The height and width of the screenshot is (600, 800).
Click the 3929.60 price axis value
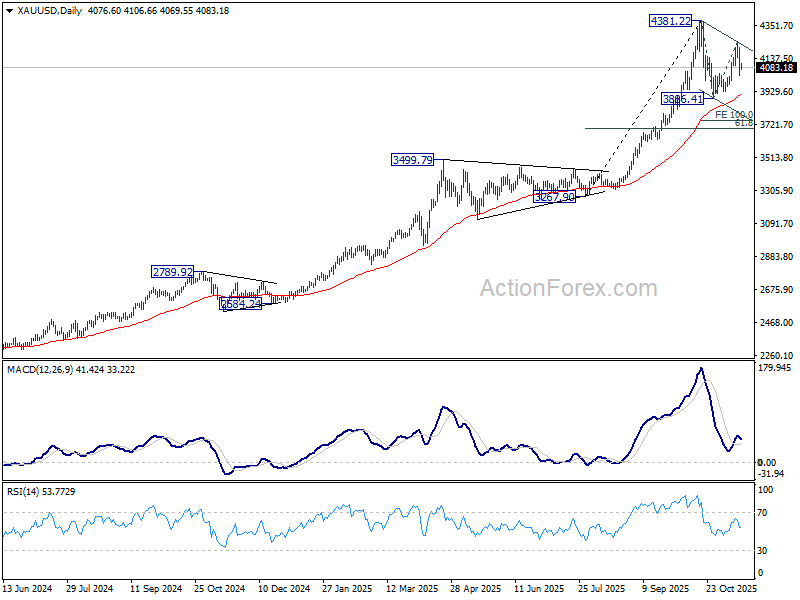pyautogui.click(x=776, y=91)
